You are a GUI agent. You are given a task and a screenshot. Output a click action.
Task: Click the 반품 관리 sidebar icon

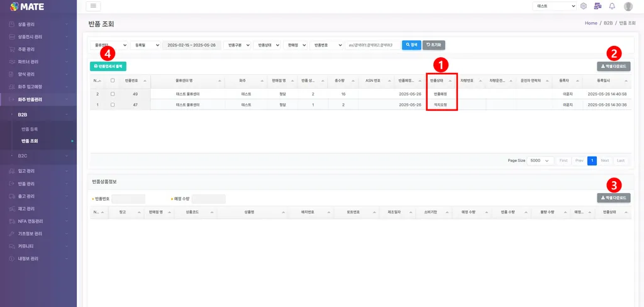[13, 183]
